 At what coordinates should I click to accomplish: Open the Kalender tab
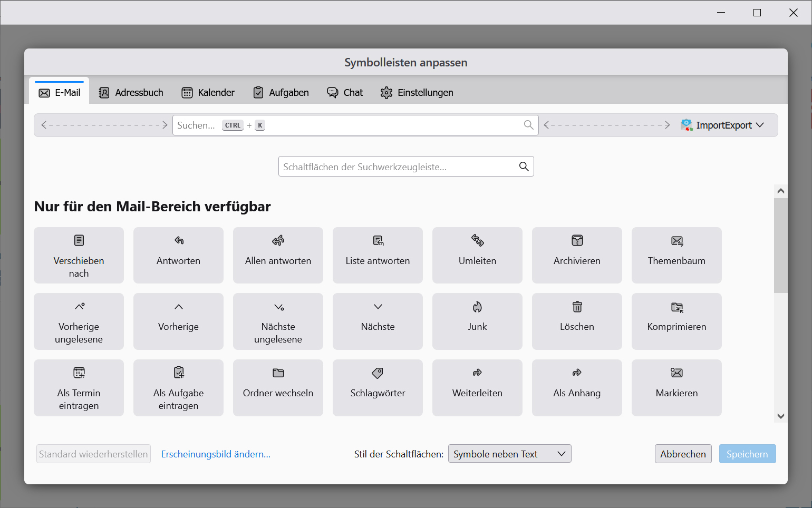208,93
